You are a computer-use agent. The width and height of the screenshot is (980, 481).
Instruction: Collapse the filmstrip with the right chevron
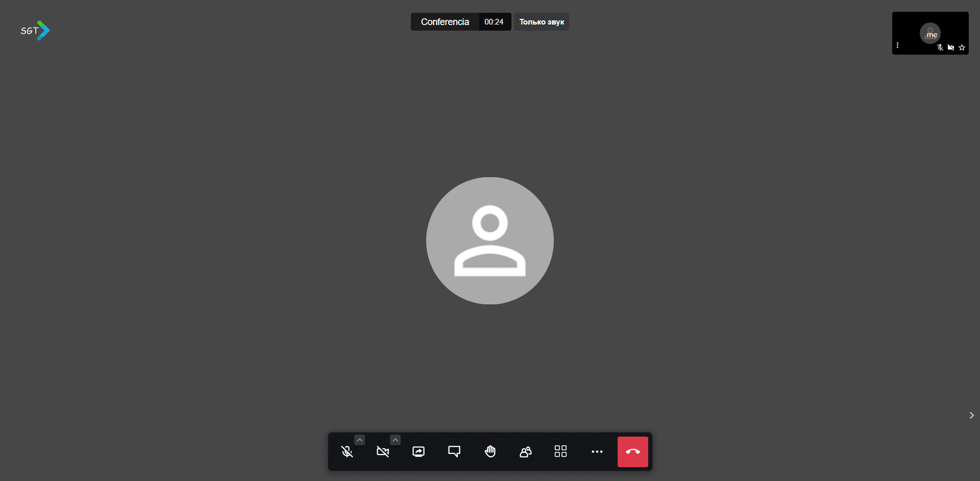click(971, 415)
